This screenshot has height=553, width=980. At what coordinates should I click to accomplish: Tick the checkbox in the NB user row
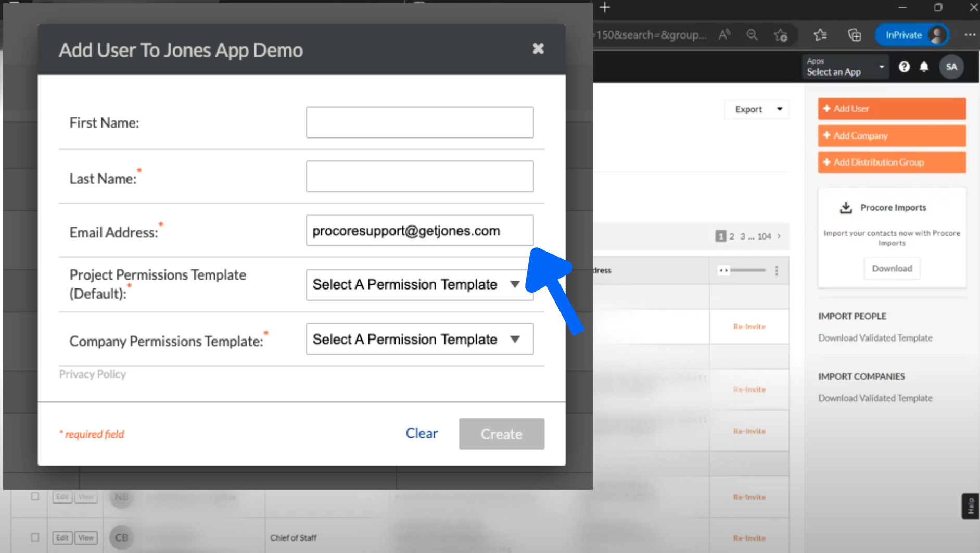(x=35, y=496)
